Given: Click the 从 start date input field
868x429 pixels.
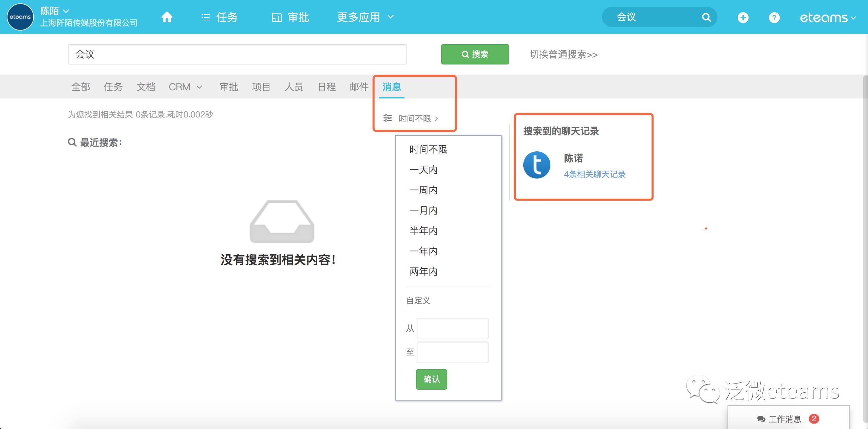Looking at the screenshot, I should 452,328.
